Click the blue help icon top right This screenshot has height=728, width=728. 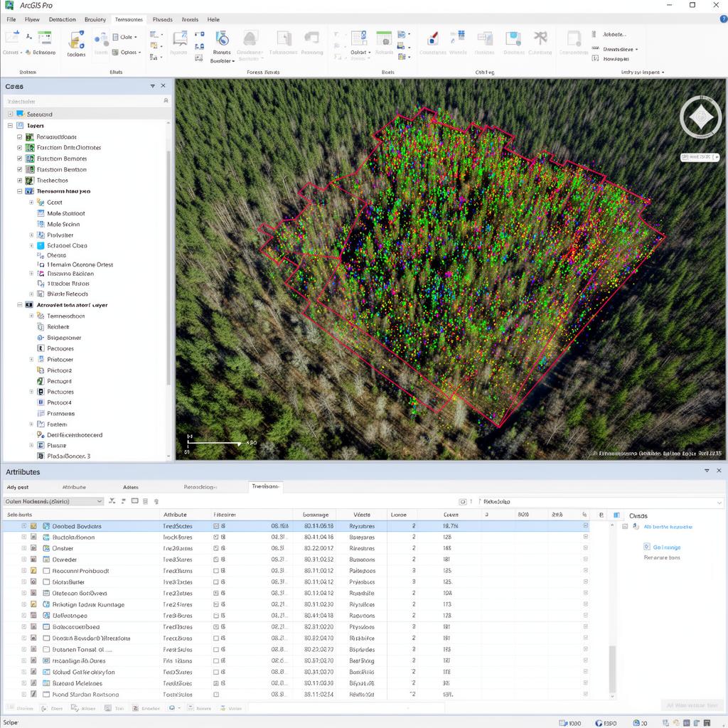[723, 19]
